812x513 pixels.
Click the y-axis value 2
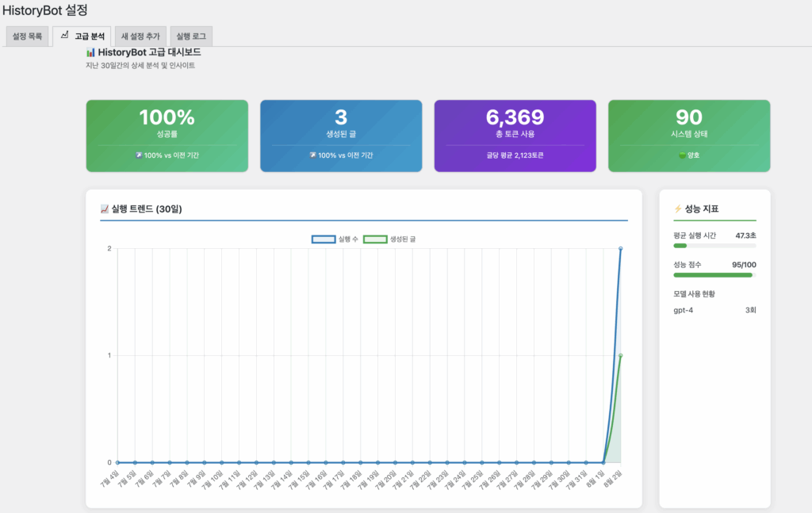click(x=109, y=248)
